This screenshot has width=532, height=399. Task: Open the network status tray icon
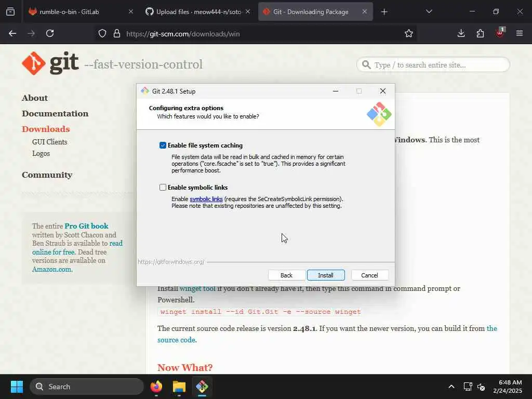pos(468,387)
